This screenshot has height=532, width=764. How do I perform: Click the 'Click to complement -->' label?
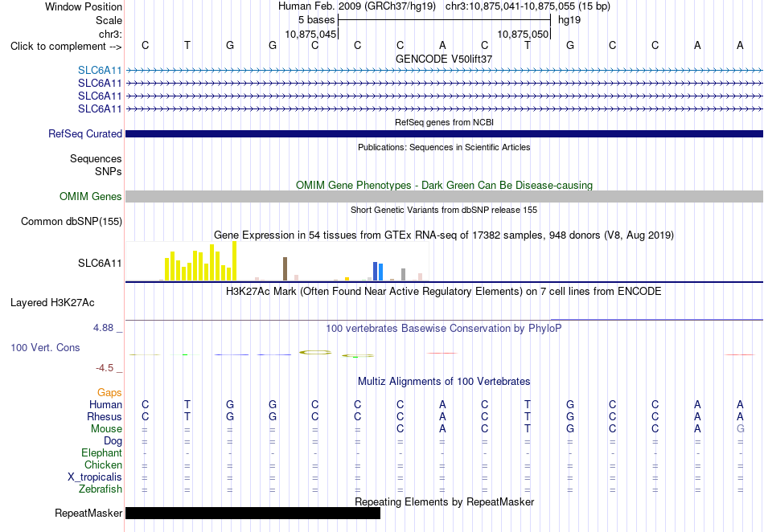pyautogui.click(x=66, y=47)
